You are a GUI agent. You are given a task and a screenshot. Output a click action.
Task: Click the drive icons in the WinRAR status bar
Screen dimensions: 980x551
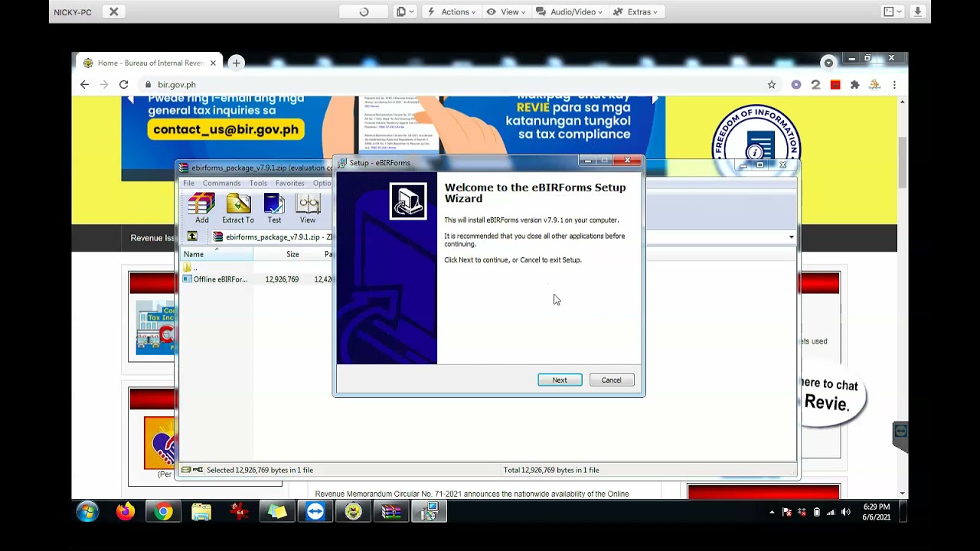click(192, 470)
